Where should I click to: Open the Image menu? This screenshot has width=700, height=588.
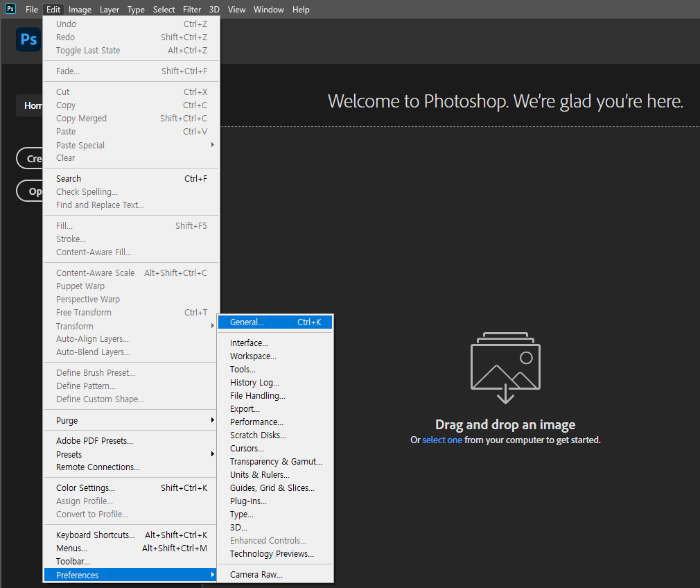click(x=80, y=10)
